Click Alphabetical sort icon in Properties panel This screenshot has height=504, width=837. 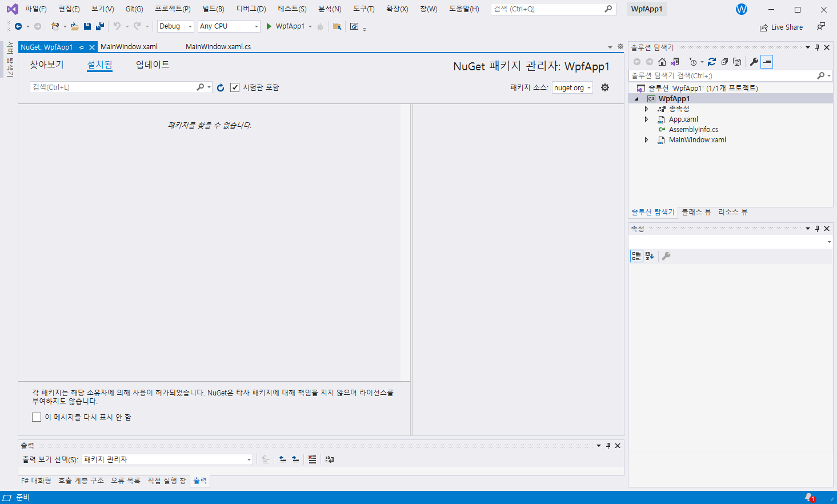point(650,256)
